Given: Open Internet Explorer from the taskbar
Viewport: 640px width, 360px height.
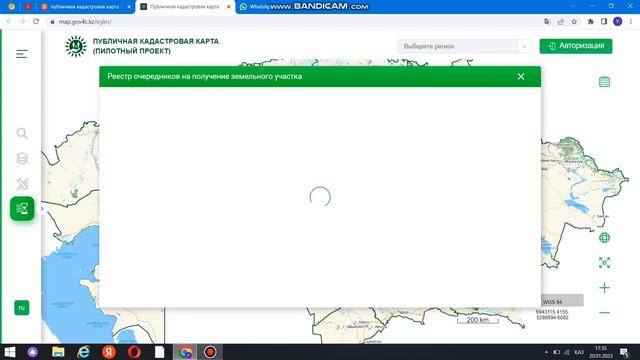Looking at the screenshot, I should point(84,352).
